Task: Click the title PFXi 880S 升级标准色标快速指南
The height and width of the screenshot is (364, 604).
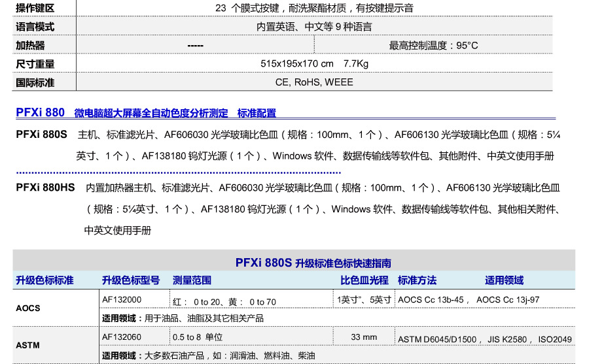Action: click(313, 263)
